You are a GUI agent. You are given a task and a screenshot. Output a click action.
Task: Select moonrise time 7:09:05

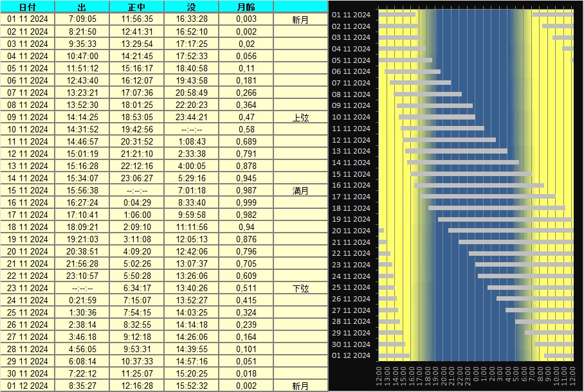tap(82, 19)
